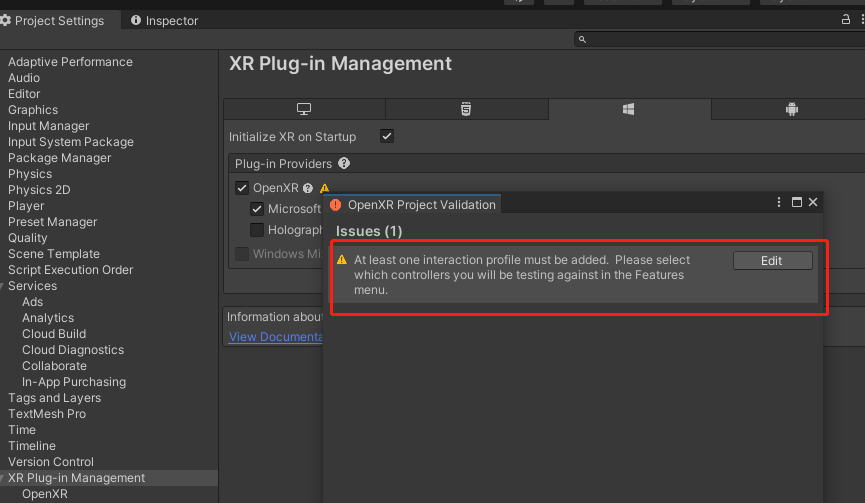Select the Windows UWP platform tab
This screenshot has width=865, height=503.
coord(629,109)
